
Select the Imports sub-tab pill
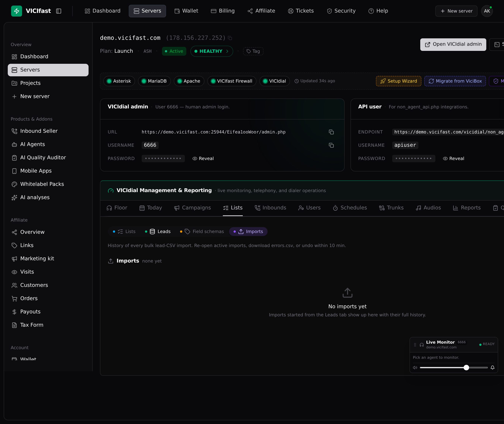coord(248,232)
